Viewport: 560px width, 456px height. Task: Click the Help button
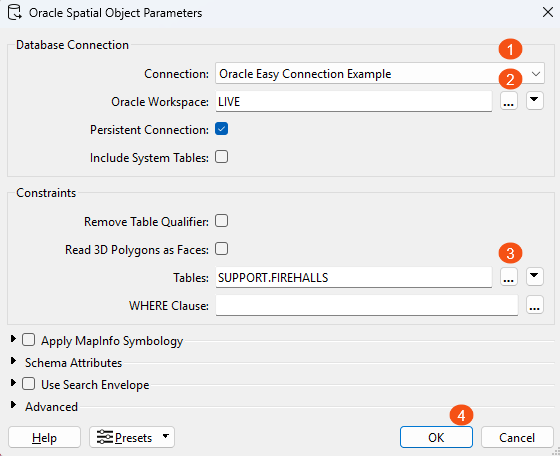[44, 437]
